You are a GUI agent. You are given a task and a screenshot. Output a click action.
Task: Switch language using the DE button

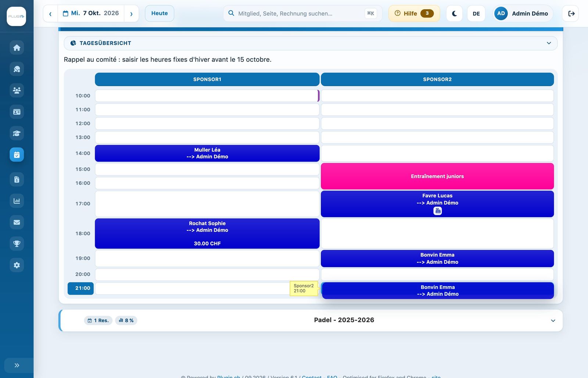pyautogui.click(x=476, y=14)
